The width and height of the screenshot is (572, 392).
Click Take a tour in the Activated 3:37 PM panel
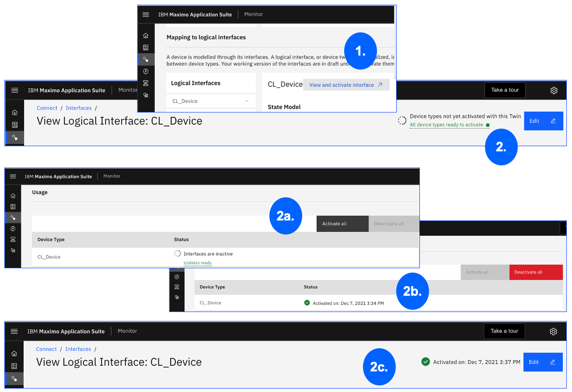(504, 331)
